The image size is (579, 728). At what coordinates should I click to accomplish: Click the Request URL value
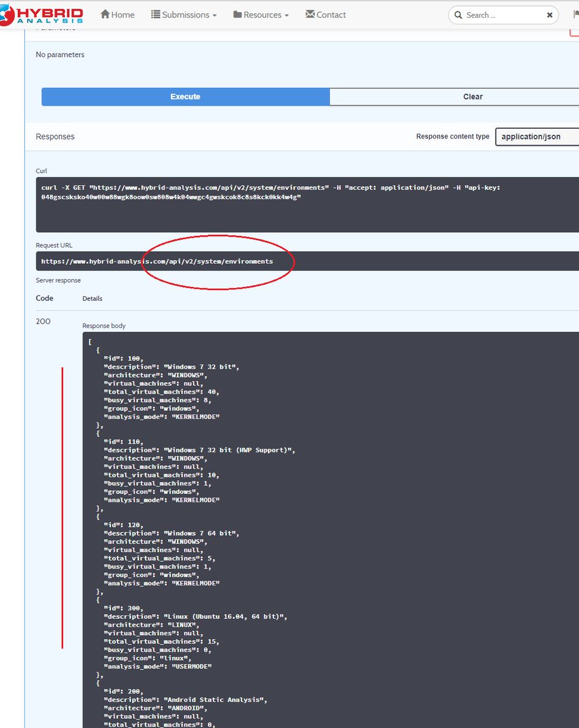(x=157, y=261)
